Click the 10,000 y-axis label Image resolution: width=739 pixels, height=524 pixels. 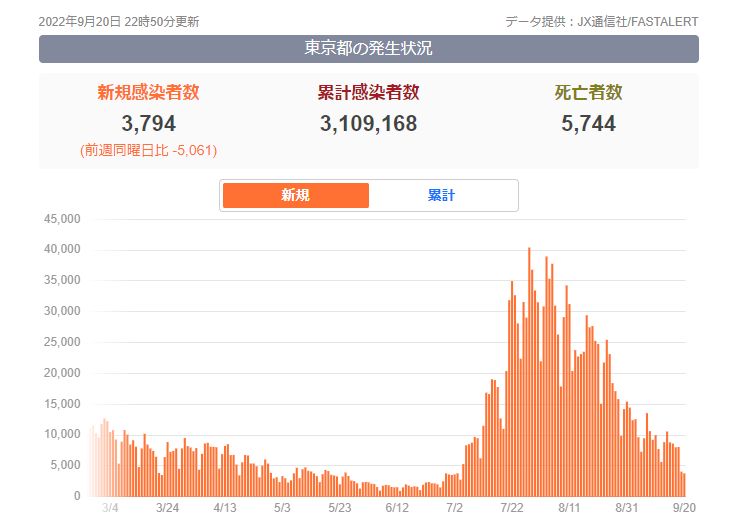[x=62, y=434]
